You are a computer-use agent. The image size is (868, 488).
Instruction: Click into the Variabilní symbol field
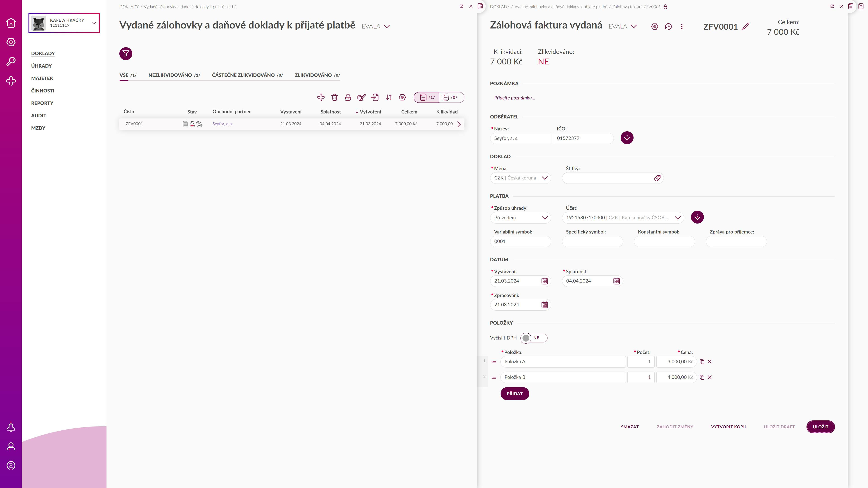pos(520,241)
